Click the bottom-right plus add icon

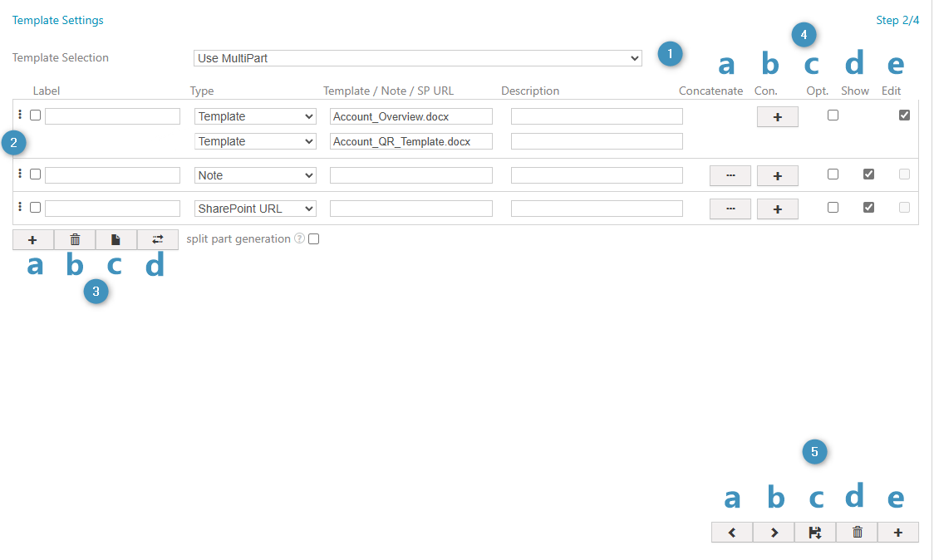(898, 533)
